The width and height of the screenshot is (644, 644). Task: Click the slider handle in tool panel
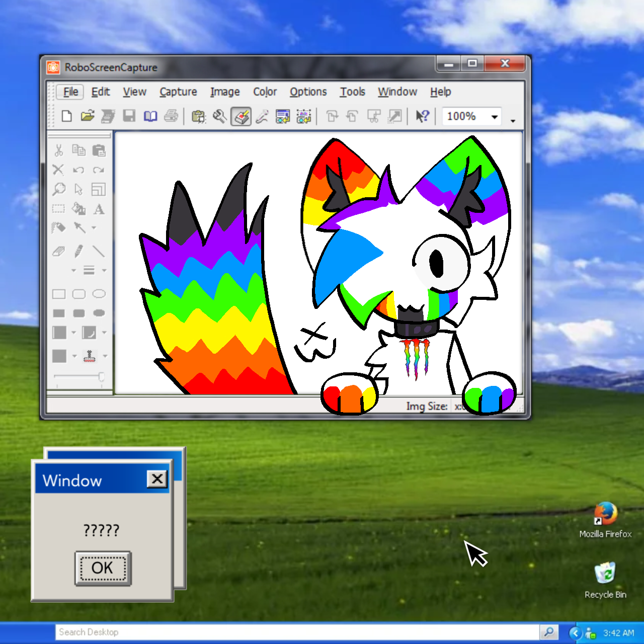101,376
